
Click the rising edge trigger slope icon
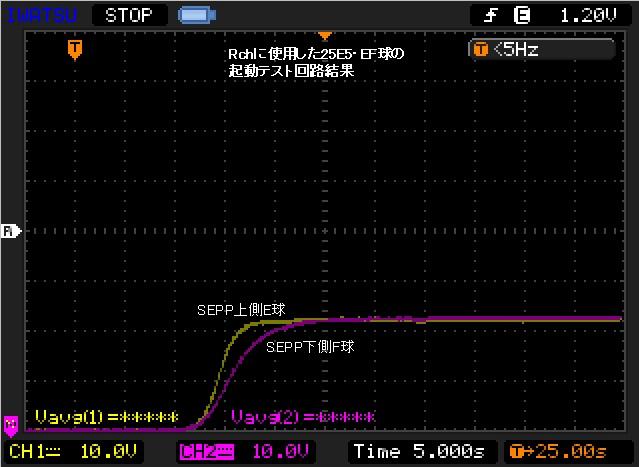click(x=491, y=16)
